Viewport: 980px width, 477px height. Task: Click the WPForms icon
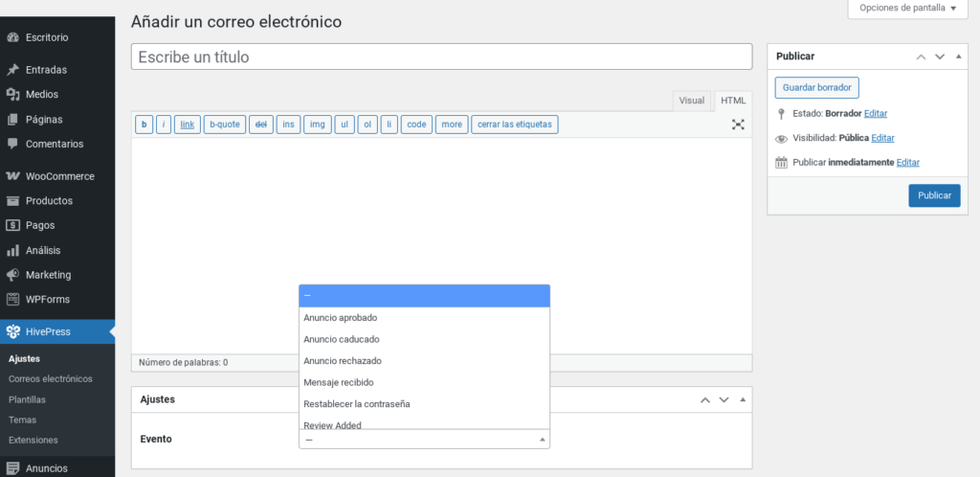12,299
